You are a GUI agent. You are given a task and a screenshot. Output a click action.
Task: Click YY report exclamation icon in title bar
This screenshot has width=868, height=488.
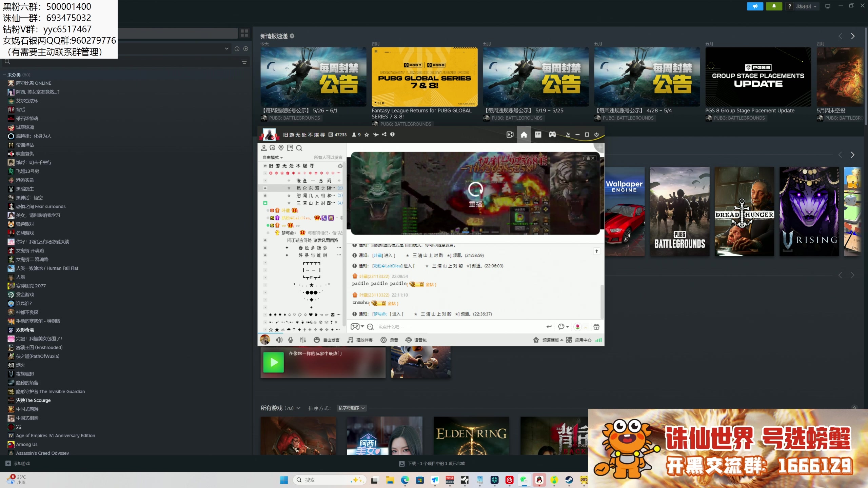(392, 135)
